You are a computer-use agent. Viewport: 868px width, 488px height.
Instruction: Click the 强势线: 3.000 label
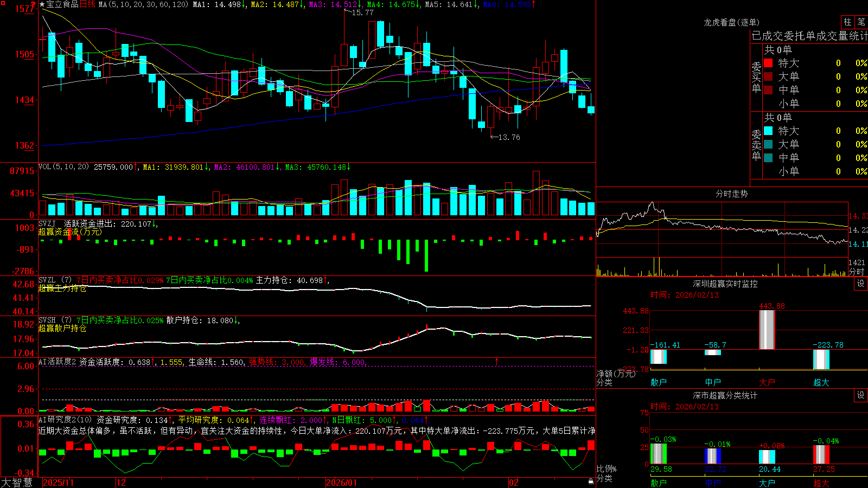277,362
